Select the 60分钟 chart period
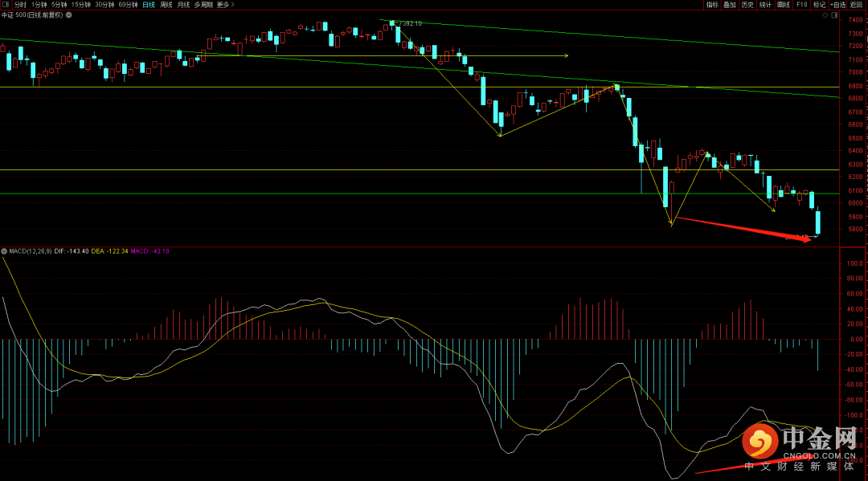Image resolution: width=868 pixels, height=481 pixels. click(x=129, y=5)
